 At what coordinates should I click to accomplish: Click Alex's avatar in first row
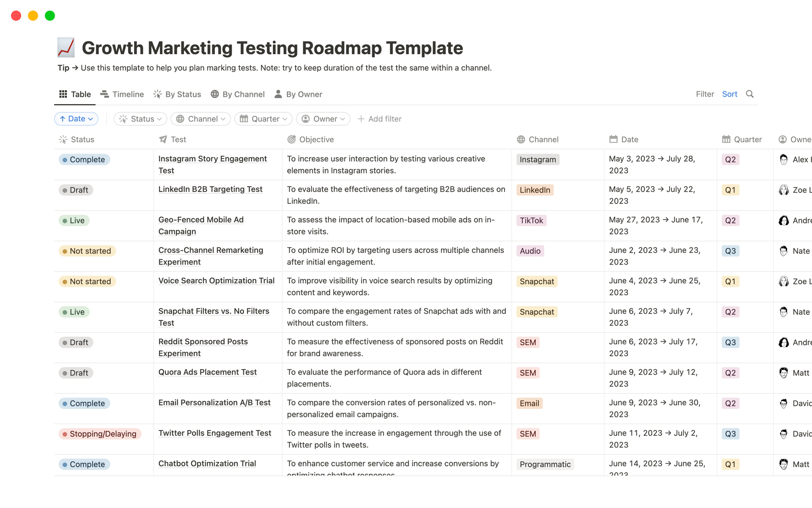[783, 160]
